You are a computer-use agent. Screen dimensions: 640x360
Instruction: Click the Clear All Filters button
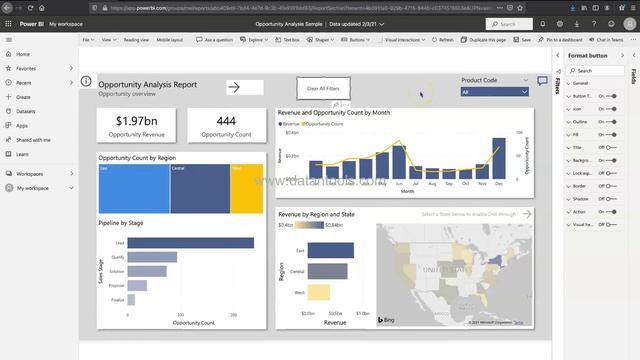click(323, 88)
